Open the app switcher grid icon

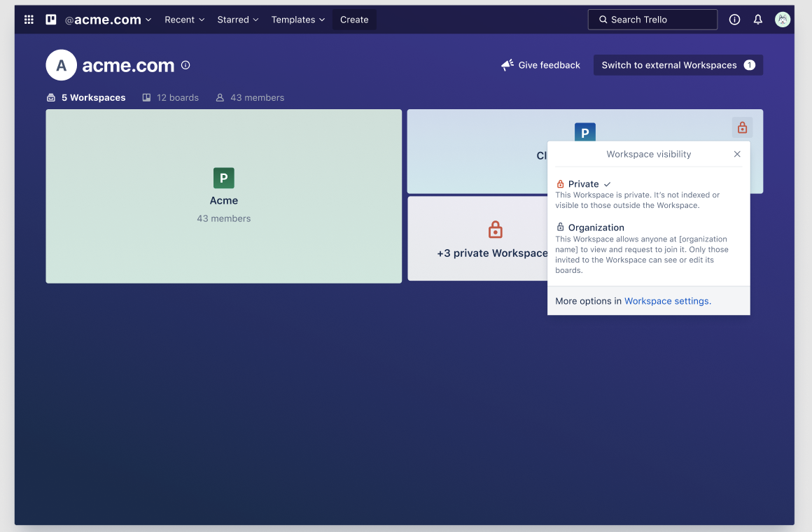click(29, 20)
